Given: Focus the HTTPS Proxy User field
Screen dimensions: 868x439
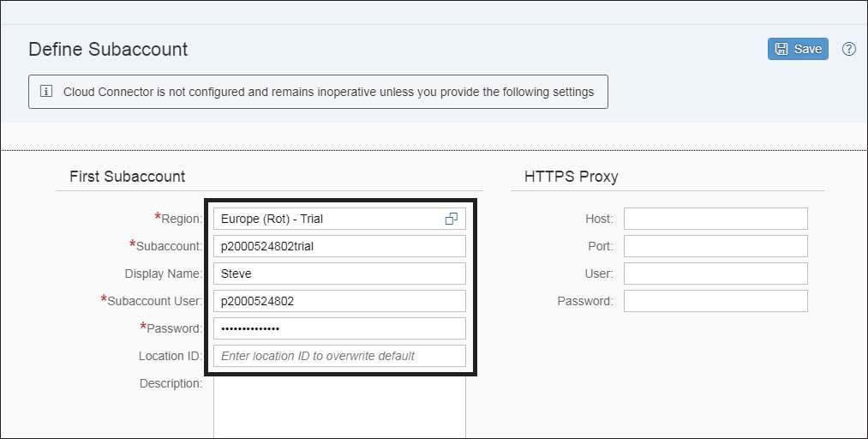Looking at the screenshot, I should 715,274.
